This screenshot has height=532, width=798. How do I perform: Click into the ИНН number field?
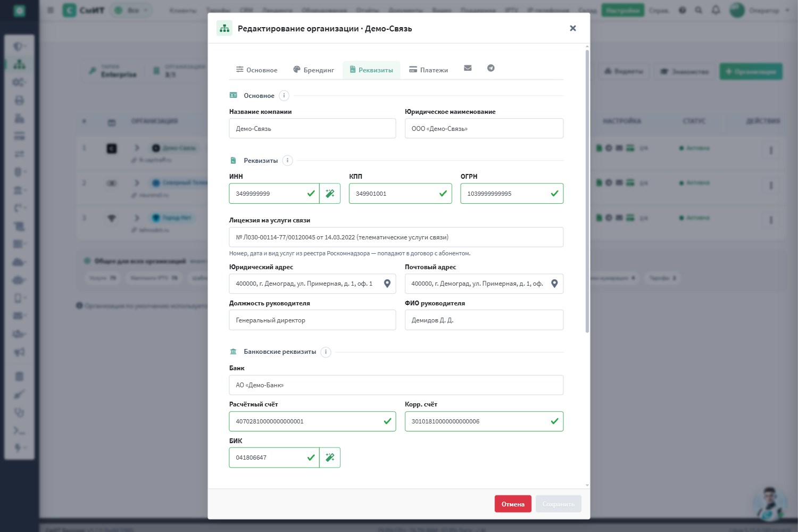[x=274, y=194]
